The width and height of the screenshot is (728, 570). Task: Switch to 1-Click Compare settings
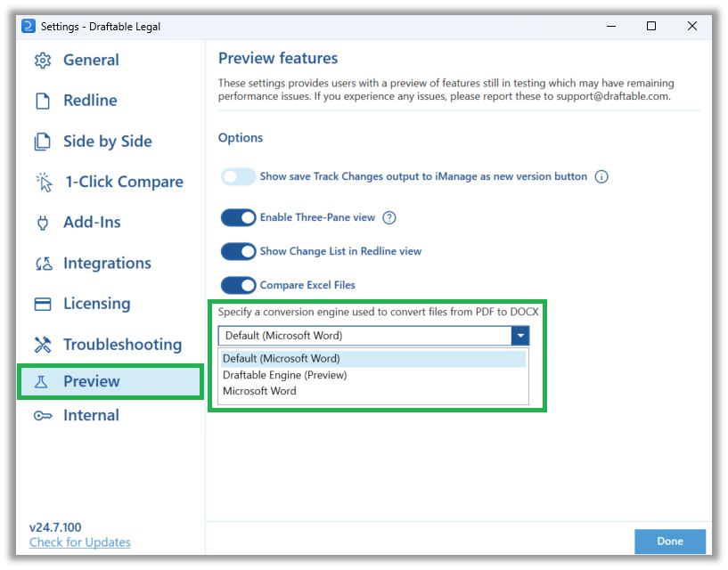click(124, 182)
